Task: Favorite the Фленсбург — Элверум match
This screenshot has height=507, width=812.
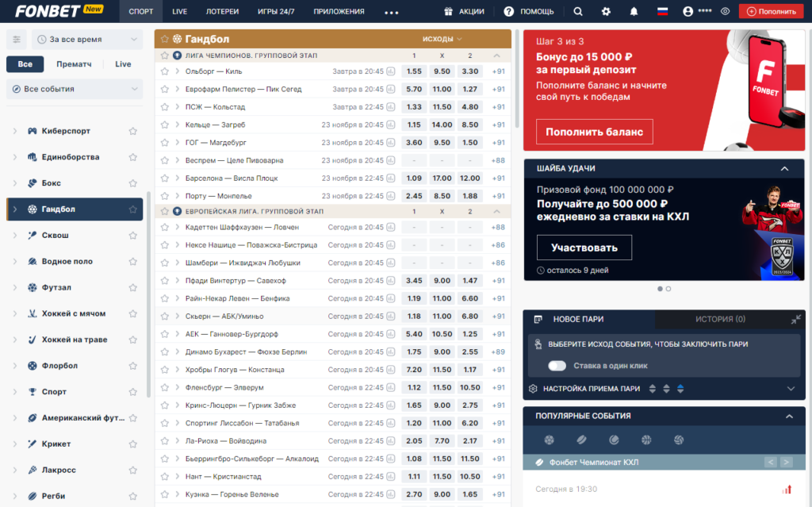Action: click(x=165, y=387)
